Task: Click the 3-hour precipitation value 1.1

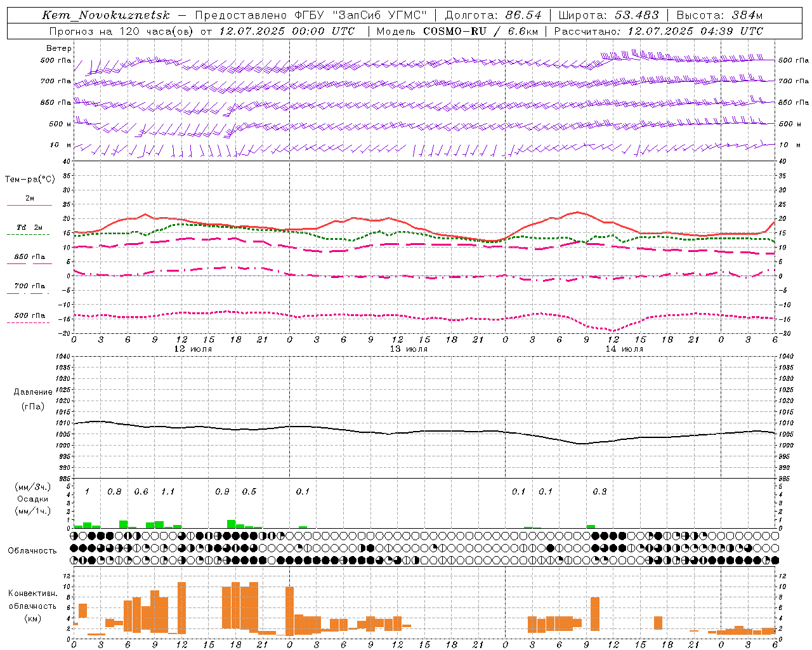Action: [167, 492]
